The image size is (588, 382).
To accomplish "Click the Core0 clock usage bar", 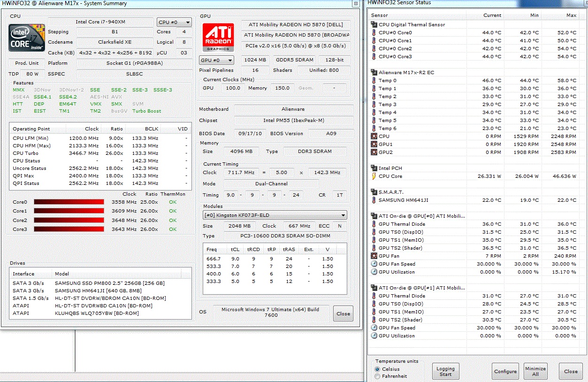I will click(x=69, y=202).
